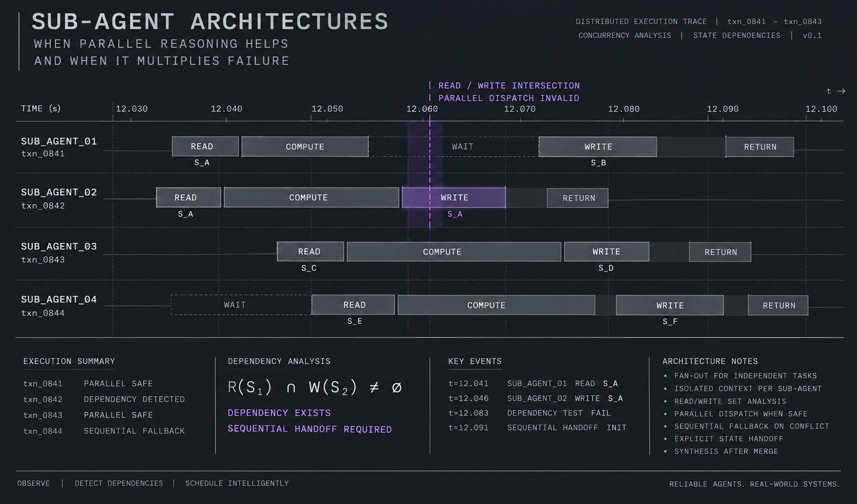Viewport: 857px width, 504px height.
Task: Select SUB_AGENT_01 WRITE block for S_B
Action: click(598, 147)
